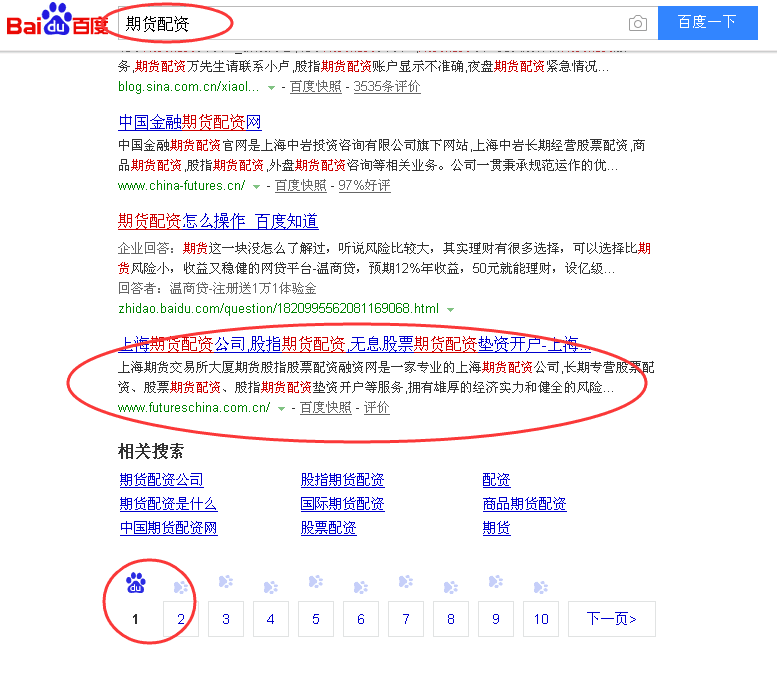Go to results page 10
This screenshot has height=677, width=777.
pos(541,619)
